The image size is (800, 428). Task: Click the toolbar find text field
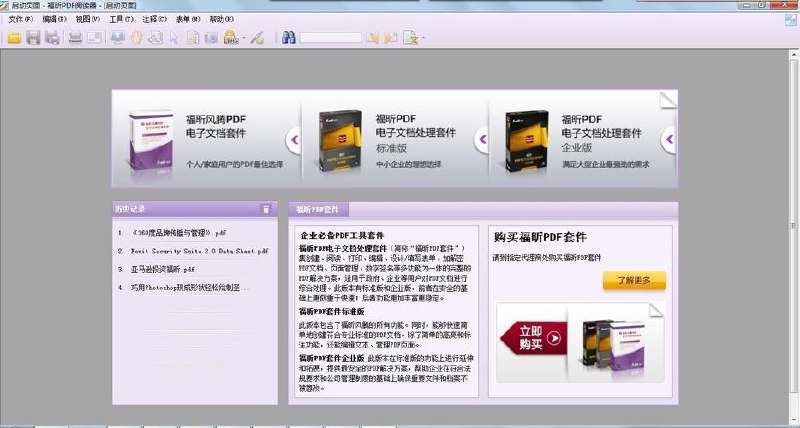pyautogui.click(x=331, y=38)
